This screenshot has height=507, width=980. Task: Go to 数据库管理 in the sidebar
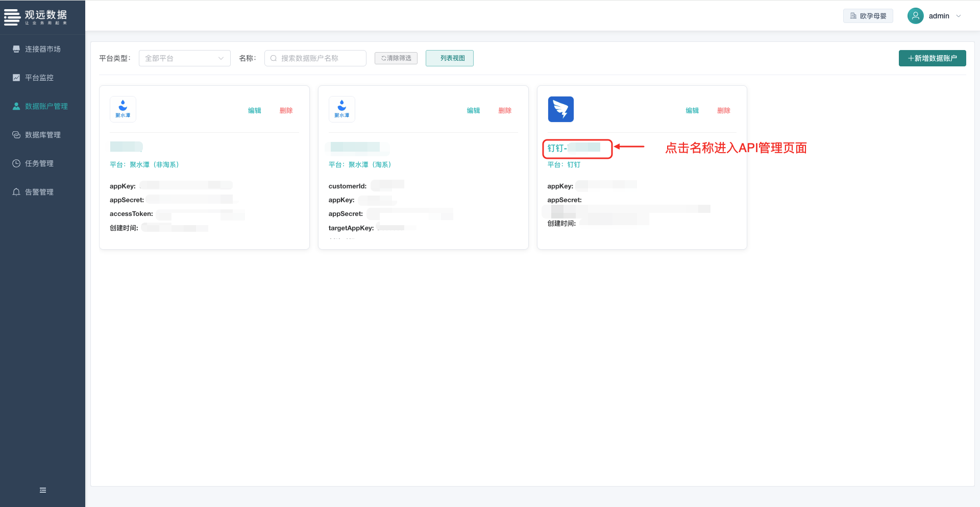click(x=42, y=135)
